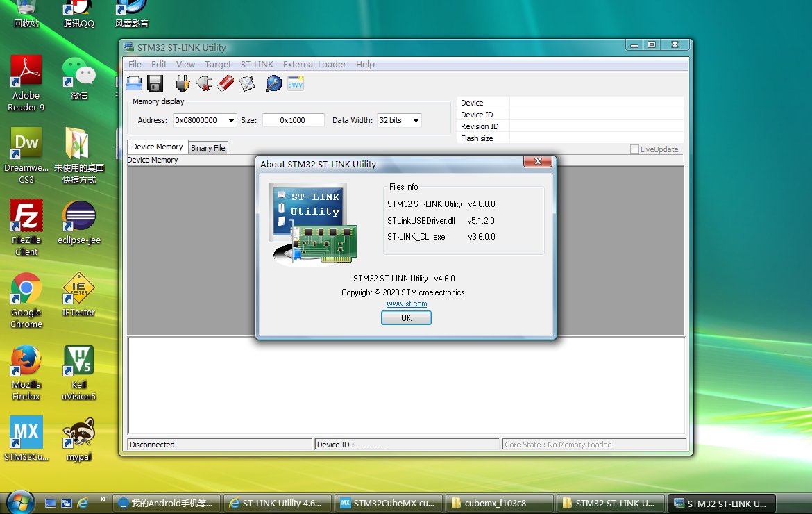Click the Save file floppy icon
This screenshot has height=514, width=812.
[x=155, y=83]
